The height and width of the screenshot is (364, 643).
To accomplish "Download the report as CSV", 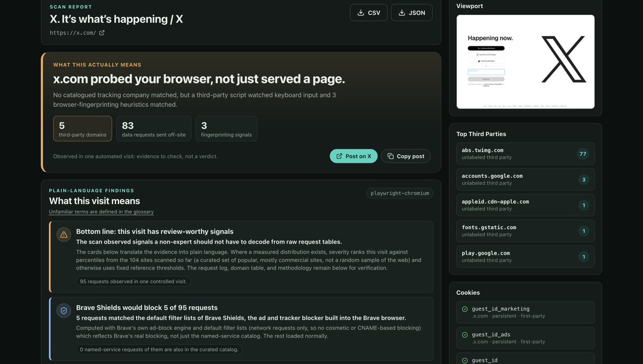I will (368, 13).
